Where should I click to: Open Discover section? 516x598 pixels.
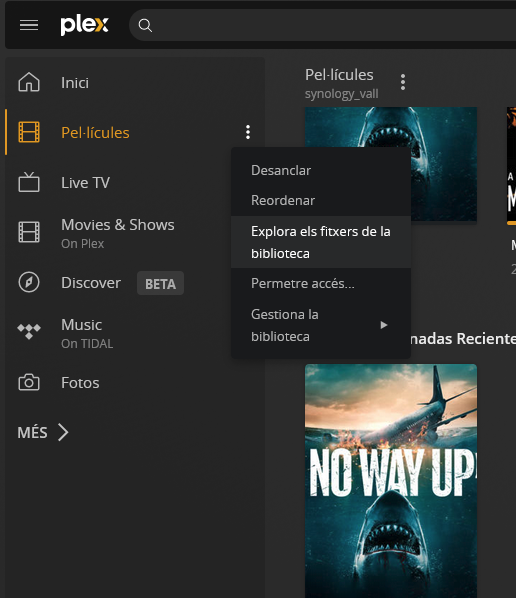point(91,283)
